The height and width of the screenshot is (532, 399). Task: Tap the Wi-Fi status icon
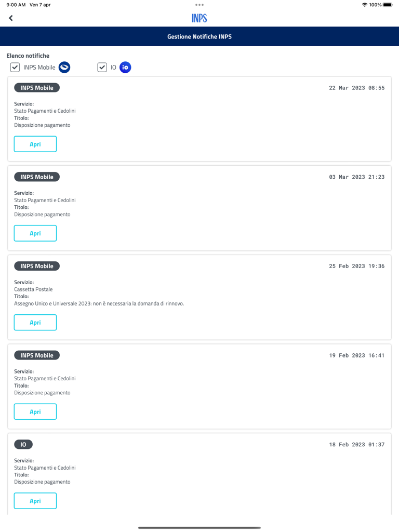(364, 5)
